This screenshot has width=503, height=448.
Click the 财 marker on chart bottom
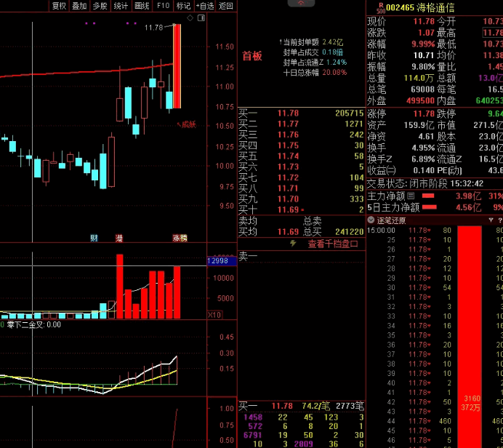point(94,238)
